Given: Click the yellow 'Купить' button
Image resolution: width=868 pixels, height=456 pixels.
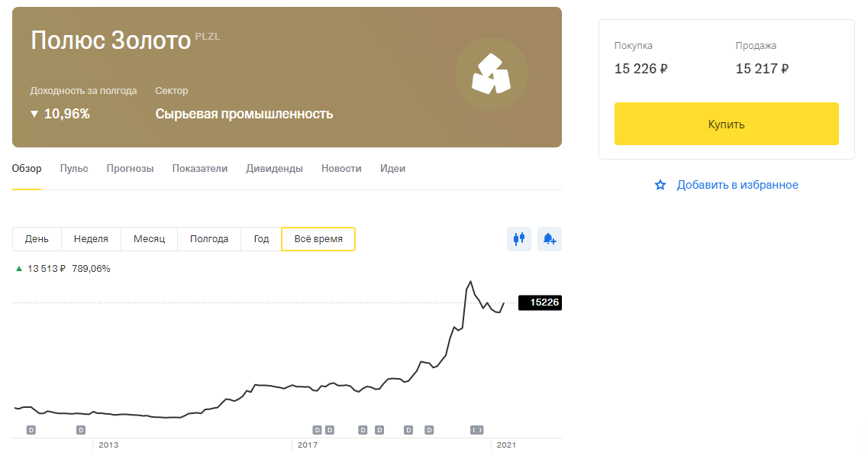Looking at the screenshot, I should [x=726, y=123].
